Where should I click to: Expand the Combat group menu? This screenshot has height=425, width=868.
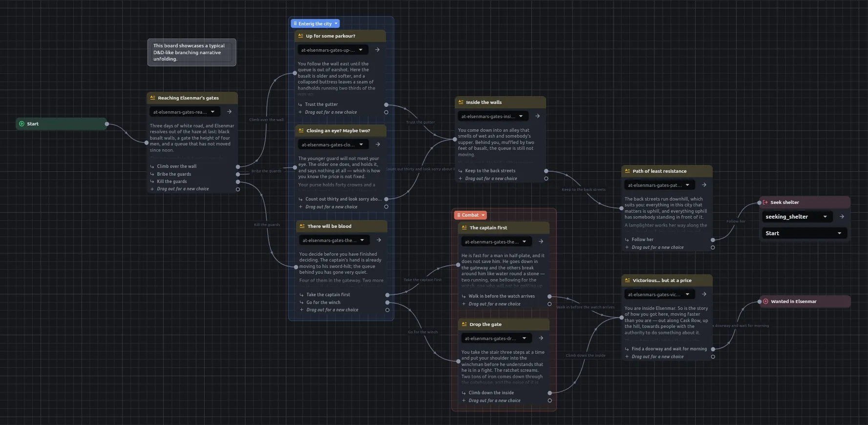(483, 215)
